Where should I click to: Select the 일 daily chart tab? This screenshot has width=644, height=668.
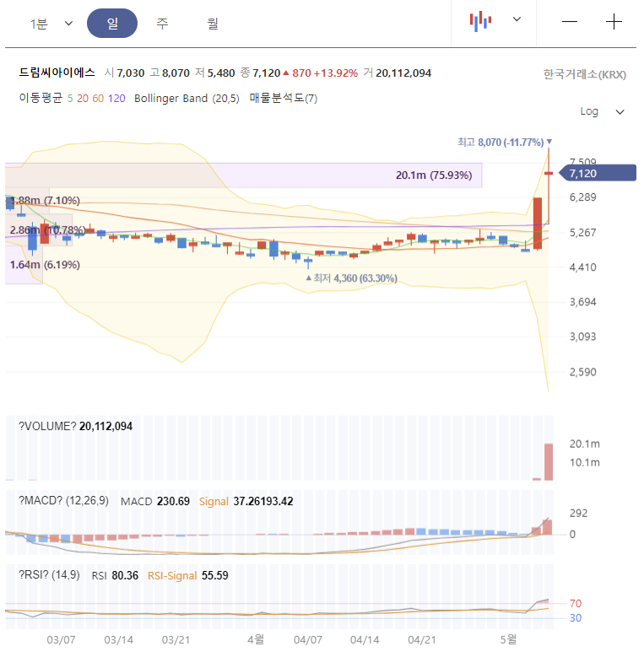coord(112,23)
